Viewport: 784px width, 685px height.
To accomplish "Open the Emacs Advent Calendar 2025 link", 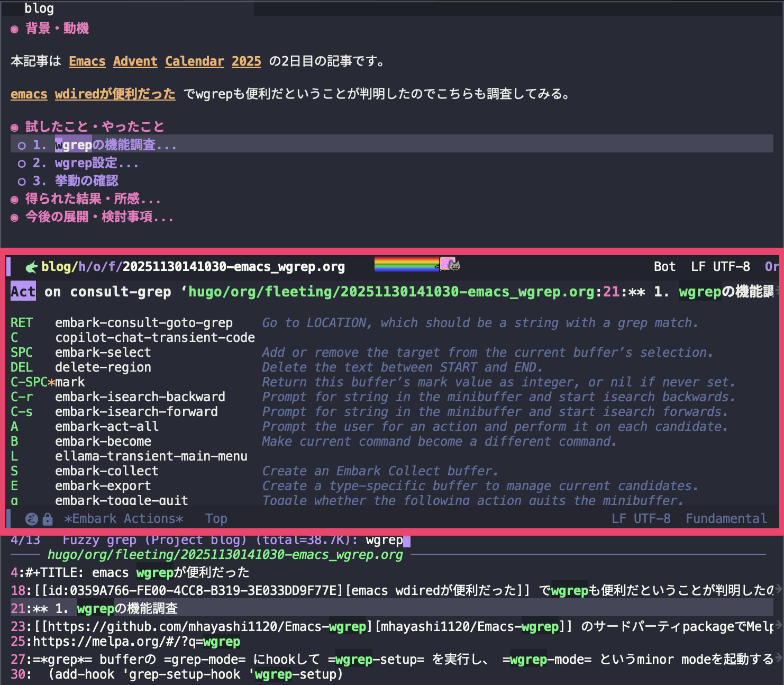I will (165, 61).
